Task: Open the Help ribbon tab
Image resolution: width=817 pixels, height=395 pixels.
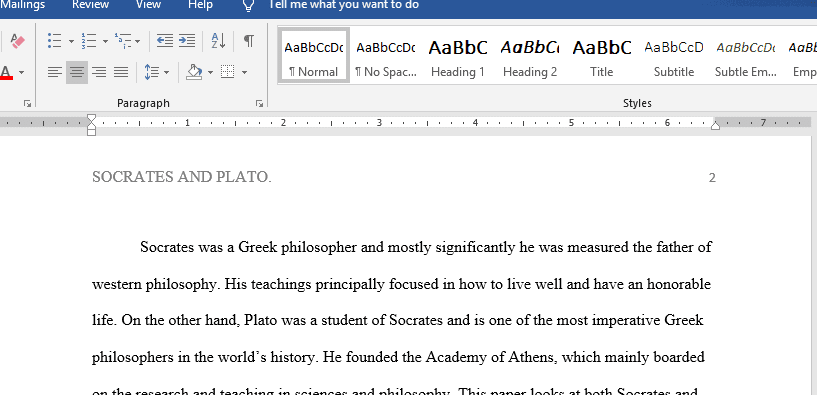Action: click(200, 6)
